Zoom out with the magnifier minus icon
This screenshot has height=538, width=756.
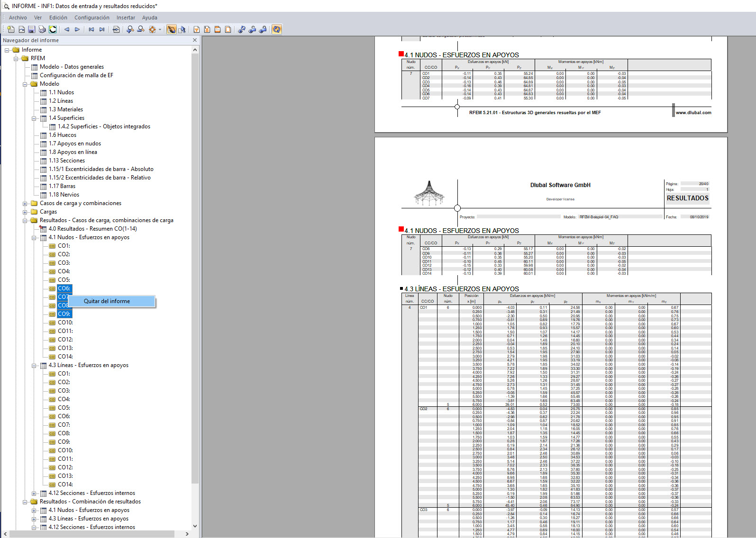[141, 29]
